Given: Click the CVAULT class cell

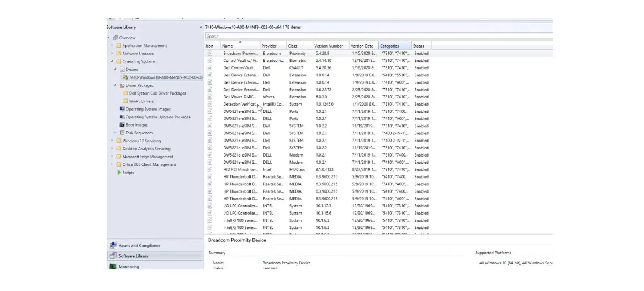Looking at the screenshot, I should (295, 68).
